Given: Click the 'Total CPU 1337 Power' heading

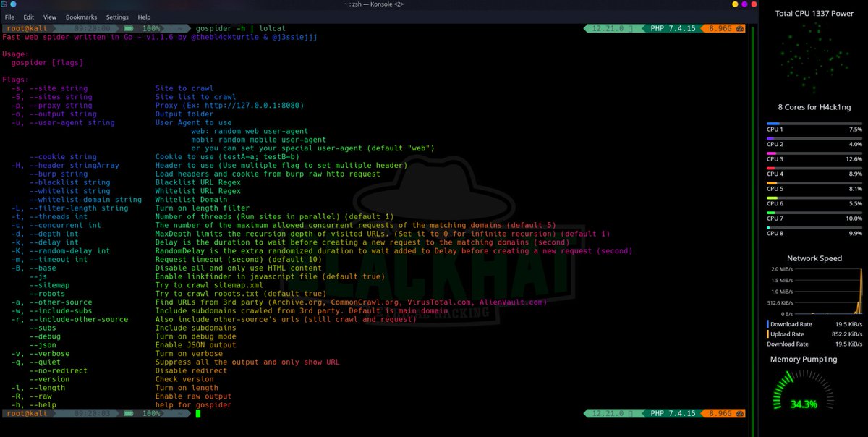Looking at the screenshot, I should pyautogui.click(x=814, y=13).
